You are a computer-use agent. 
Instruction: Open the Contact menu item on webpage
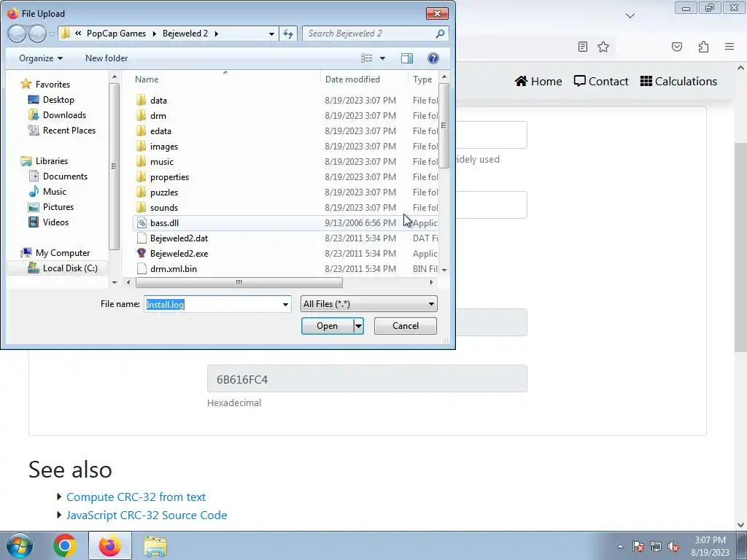tap(601, 82)
